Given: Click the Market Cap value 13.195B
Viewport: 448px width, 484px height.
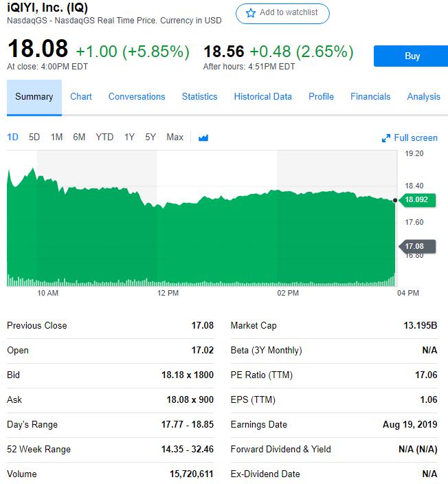Looking at the screenshot, I should click(x=421, y=326).
